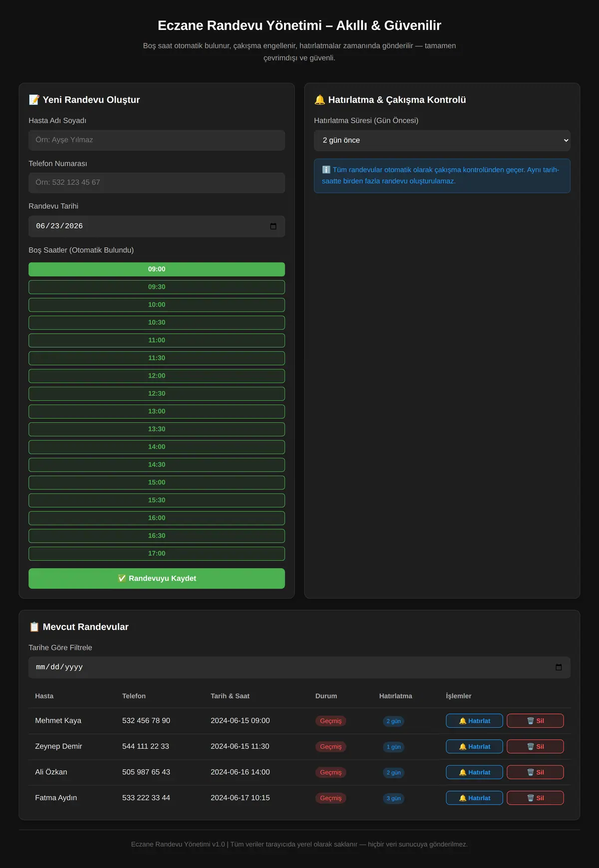This screenshot has width=599, height=868.
Task: Focus the Hasta Adı Soyadı input
Action: 157,140
